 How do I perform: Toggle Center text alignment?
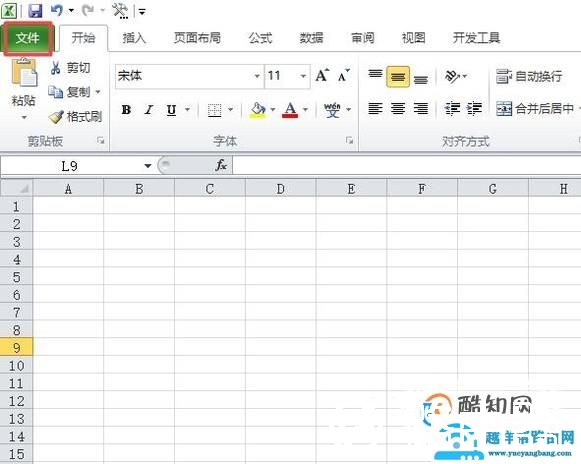pos(398,109)
